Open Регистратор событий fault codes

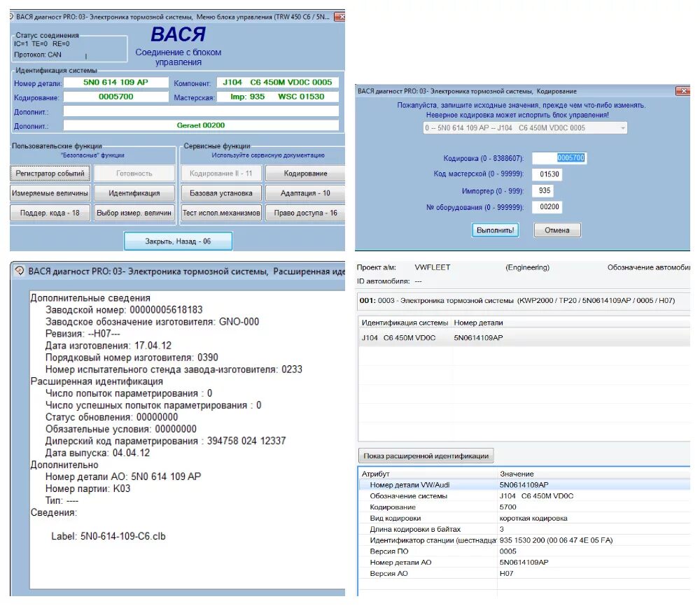point(50,173)
